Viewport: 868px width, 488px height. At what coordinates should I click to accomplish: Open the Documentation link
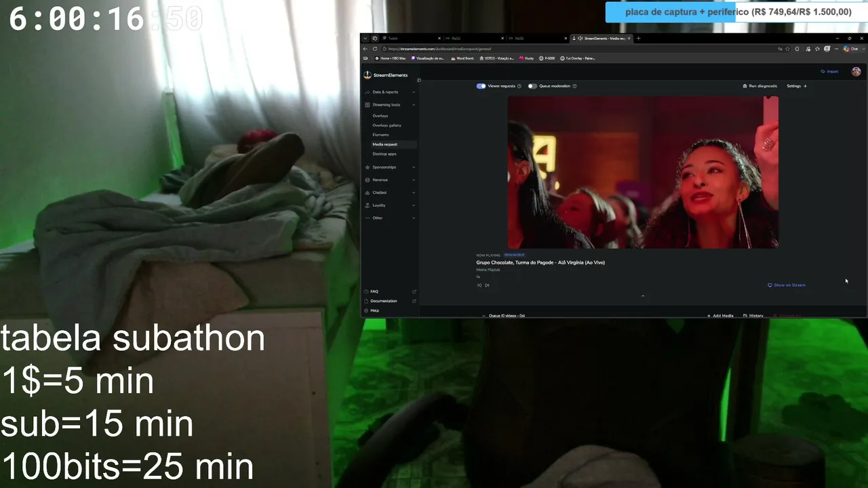390,301
